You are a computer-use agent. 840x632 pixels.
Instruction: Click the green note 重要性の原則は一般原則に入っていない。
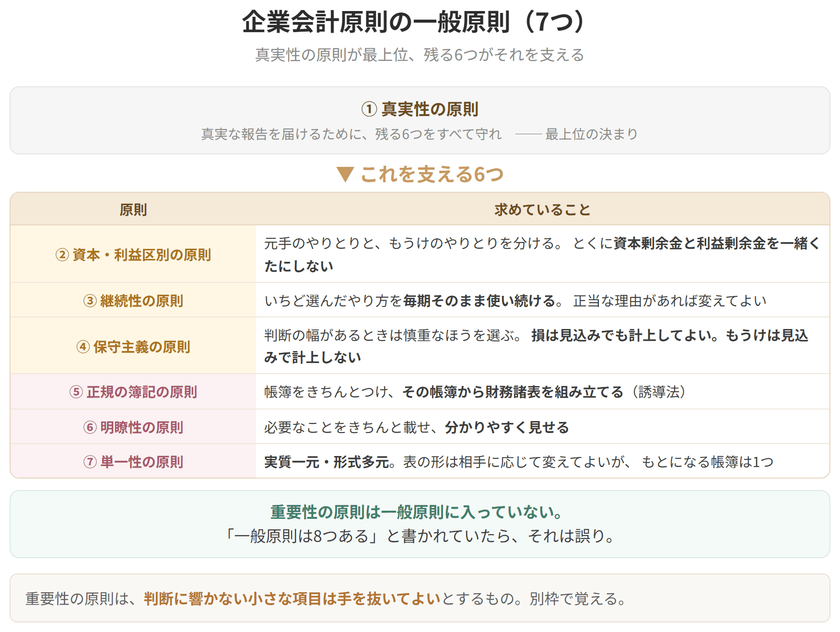417,512
